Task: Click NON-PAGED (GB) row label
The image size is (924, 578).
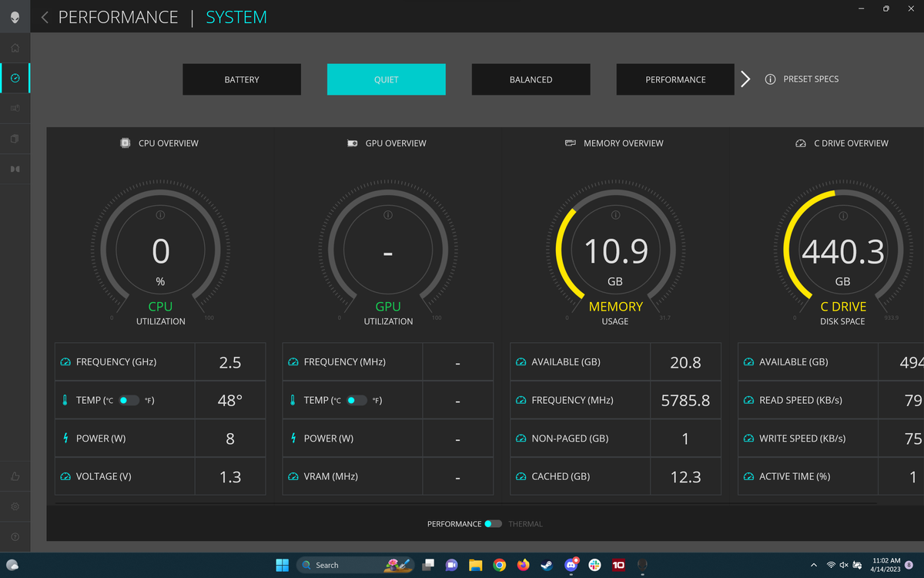Action: [570, 439]
